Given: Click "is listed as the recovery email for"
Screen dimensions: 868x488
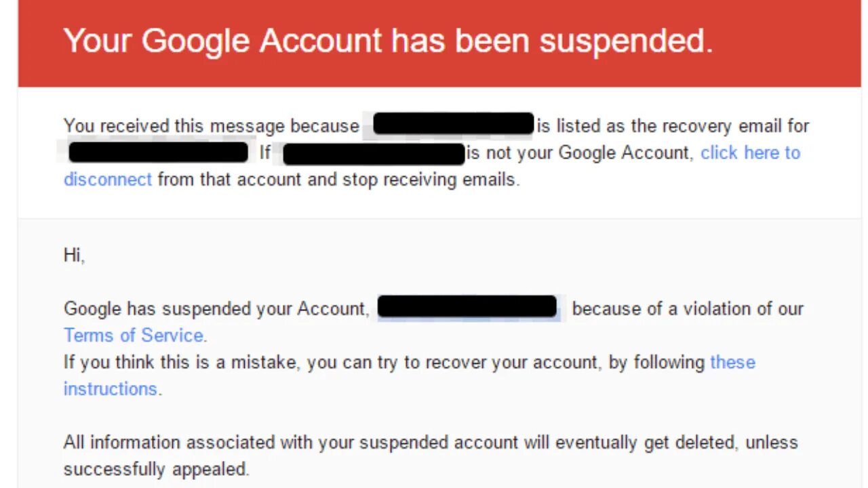Looking at the screenshot, I should click(x=673, y=127).
